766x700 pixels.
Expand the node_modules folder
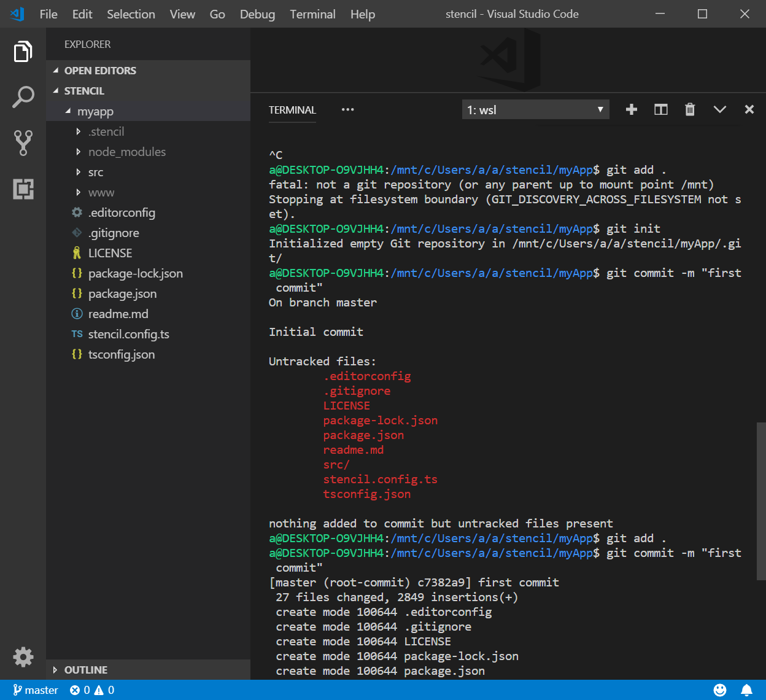[x=126, y=152]
